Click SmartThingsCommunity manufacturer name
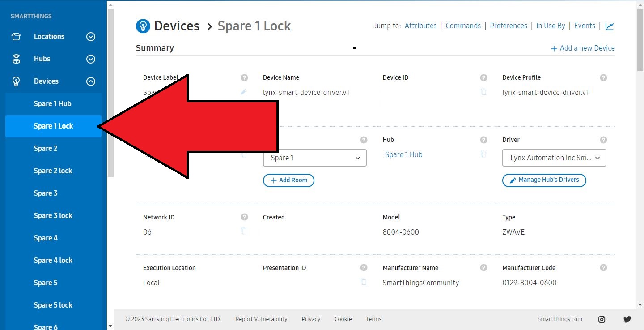The height and width of the screenshot is (330, 644). click(421, 283)
